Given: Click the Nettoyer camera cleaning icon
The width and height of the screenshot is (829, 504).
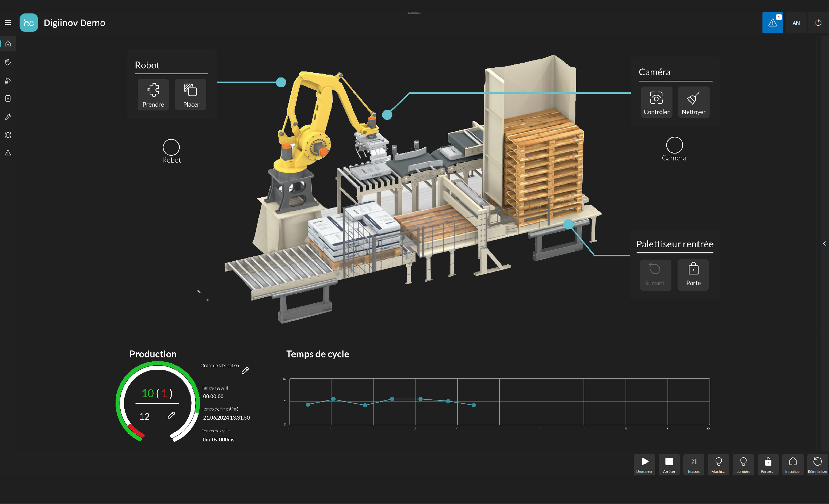Looking at the screenshot, I should point(693,102).
